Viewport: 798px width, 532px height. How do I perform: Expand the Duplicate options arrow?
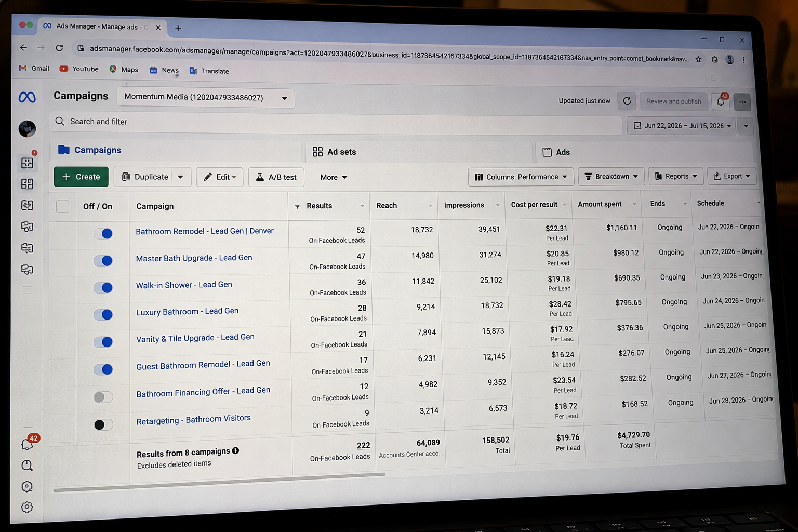click(180, 177)
